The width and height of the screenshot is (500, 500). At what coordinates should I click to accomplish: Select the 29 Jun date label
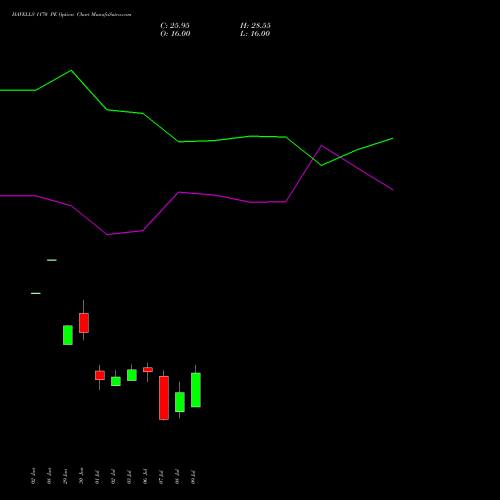click(65, 476)
